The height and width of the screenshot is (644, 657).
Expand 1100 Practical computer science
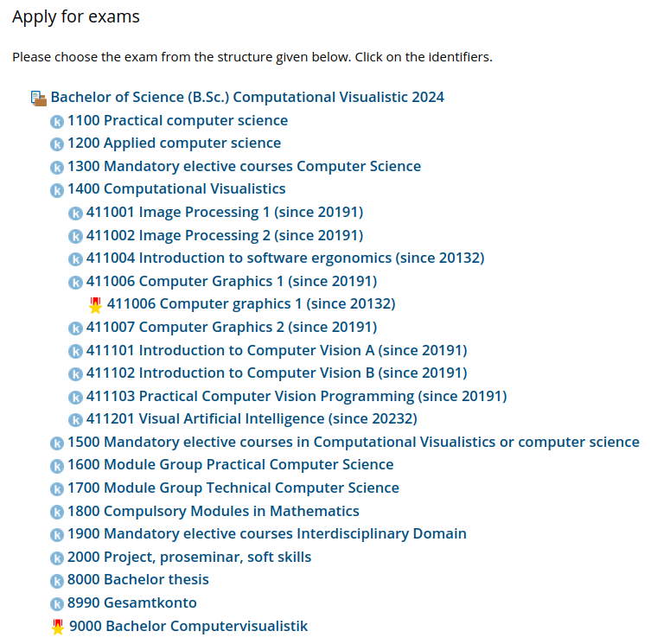[x=177, y=120]
